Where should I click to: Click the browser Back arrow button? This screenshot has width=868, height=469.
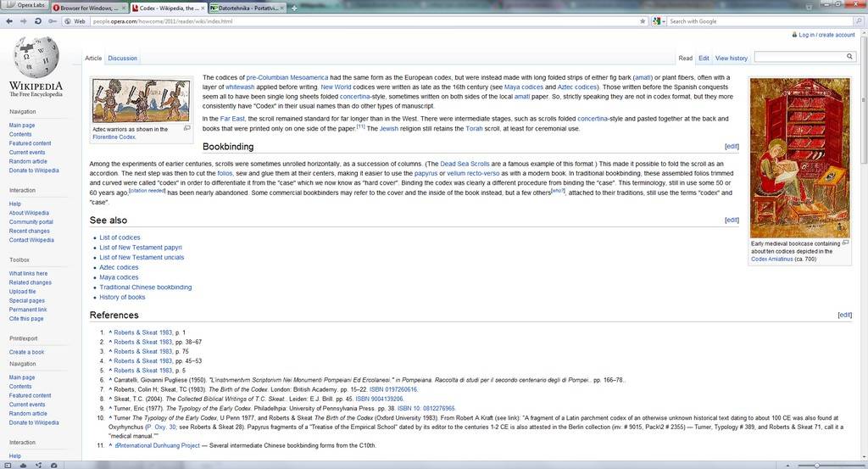(x=8, y=20)
